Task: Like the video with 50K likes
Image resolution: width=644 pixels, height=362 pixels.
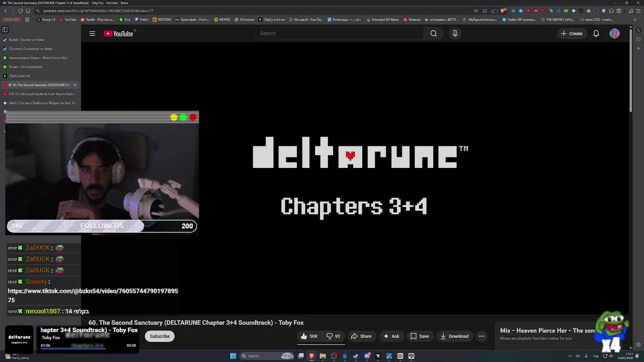Action: pyautogui.click(x=308, y=336)
